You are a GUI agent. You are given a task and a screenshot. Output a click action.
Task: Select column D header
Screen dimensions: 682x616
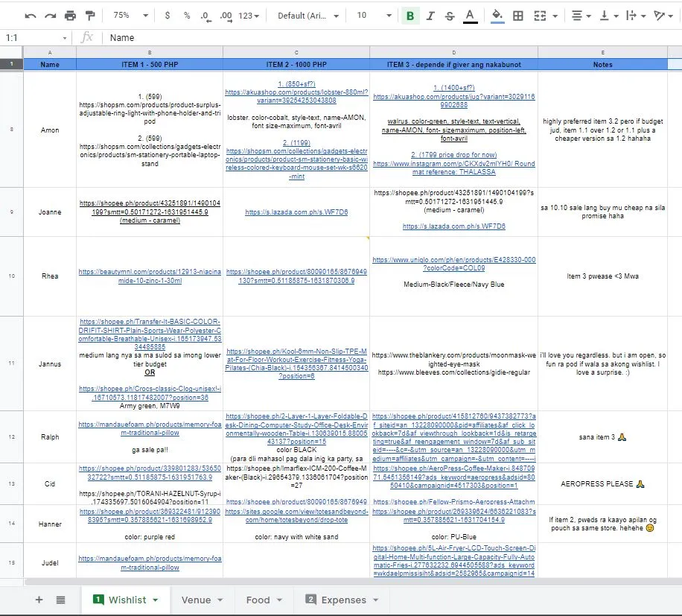click(453, 52)
